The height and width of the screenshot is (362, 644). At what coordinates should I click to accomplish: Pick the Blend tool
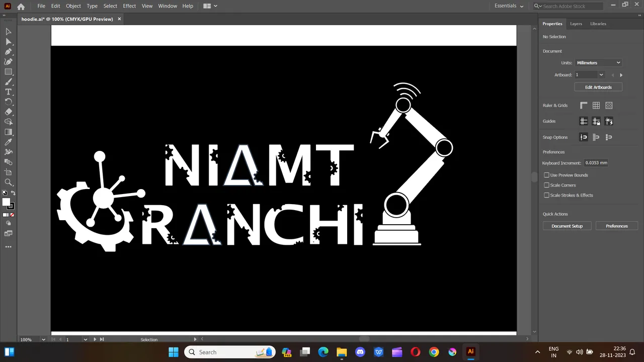tap(9, 162)
